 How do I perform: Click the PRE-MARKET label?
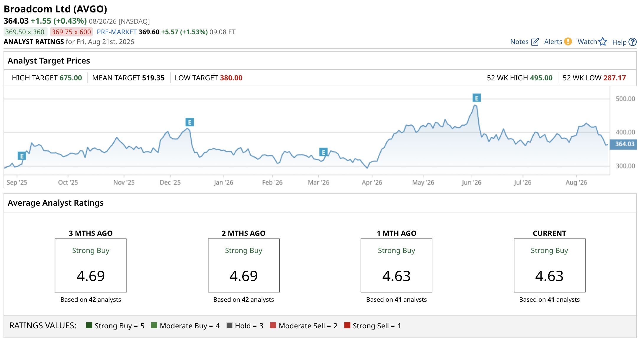coord(117,32)
